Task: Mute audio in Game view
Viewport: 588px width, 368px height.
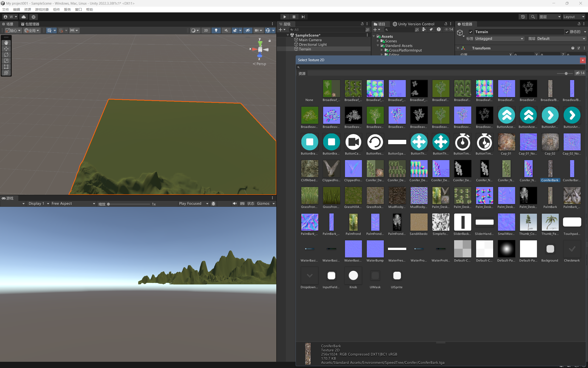Action: [235, 204]
